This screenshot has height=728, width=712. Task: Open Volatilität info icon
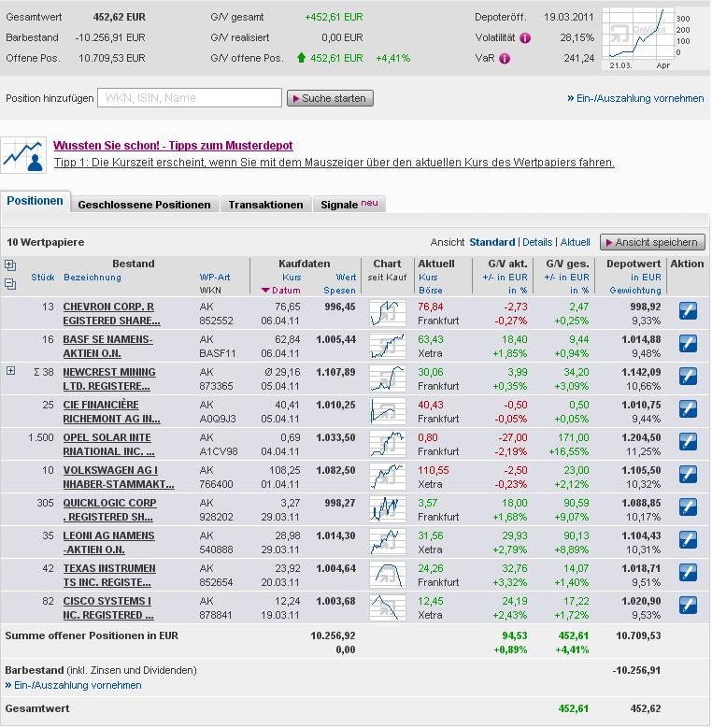pos(525,38)
